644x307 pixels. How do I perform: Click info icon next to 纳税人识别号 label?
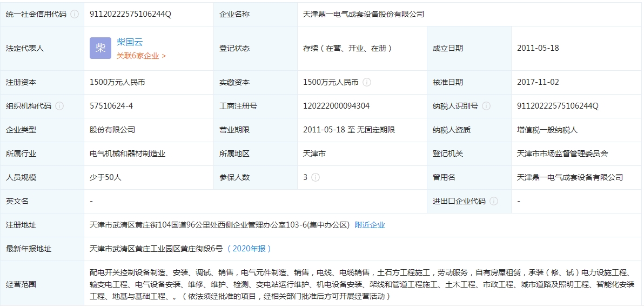pos(486,106)
